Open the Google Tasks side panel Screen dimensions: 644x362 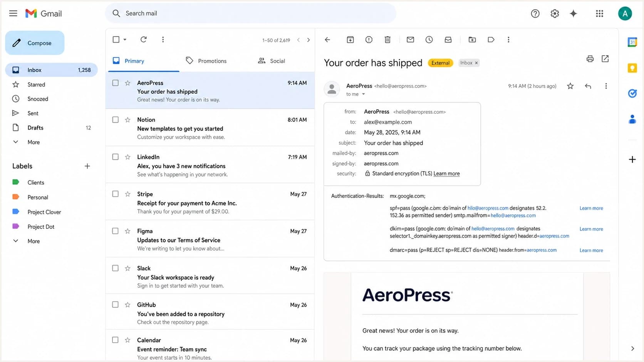632,93
